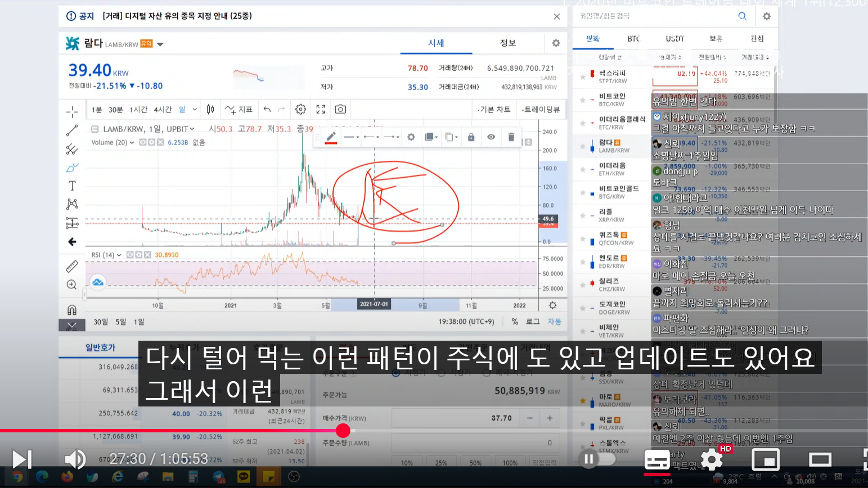Image resolution: width=868 pixels, height=488 pixels.
Task: Select the XABCD pattern tool
Action: click(72, 204)
